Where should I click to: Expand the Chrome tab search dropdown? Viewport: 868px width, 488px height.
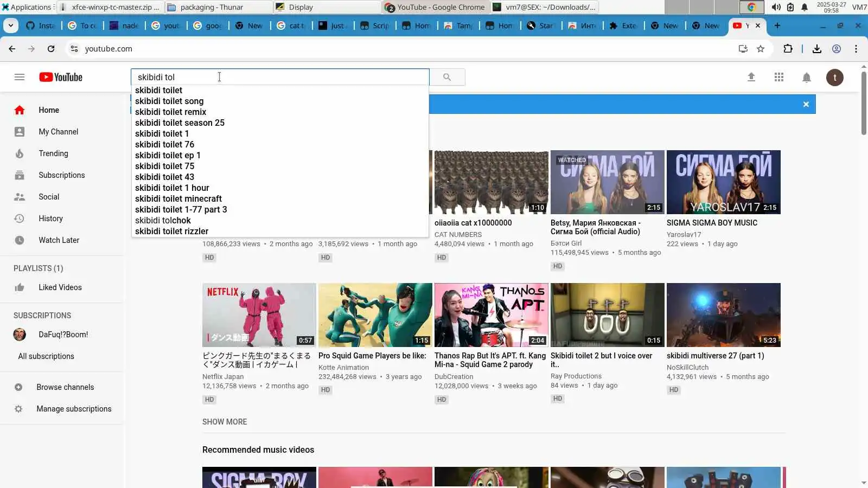[11, 25]
